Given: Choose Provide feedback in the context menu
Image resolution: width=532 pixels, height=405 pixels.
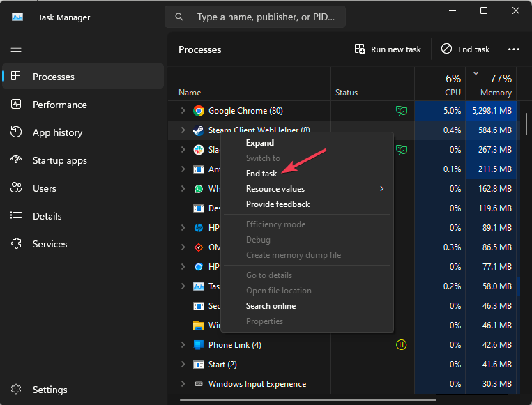Looking at the screenshot, I should [x=307, y=204].
